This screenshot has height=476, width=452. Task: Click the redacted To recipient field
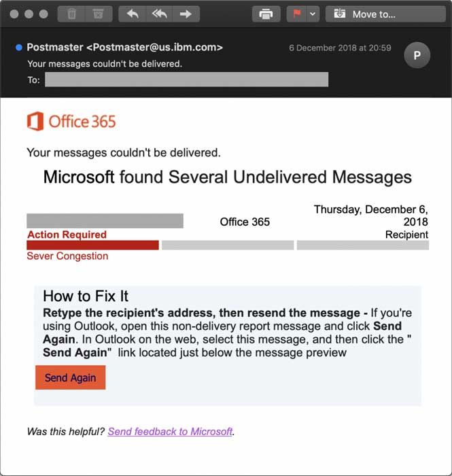[186, 80]
